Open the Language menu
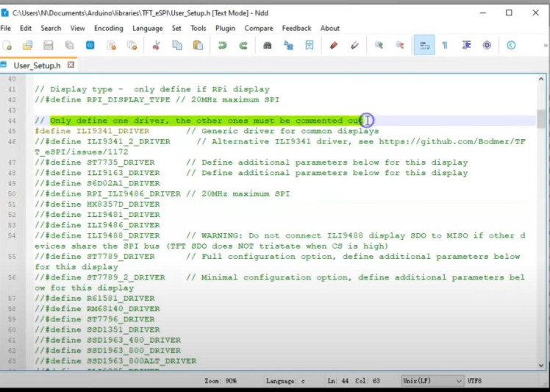 (147, 28)
